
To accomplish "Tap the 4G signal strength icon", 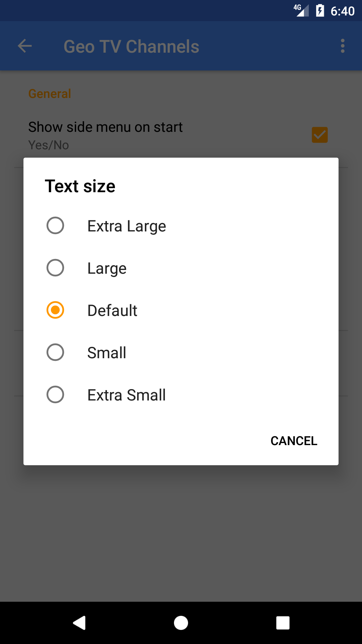I will [302, 11].
